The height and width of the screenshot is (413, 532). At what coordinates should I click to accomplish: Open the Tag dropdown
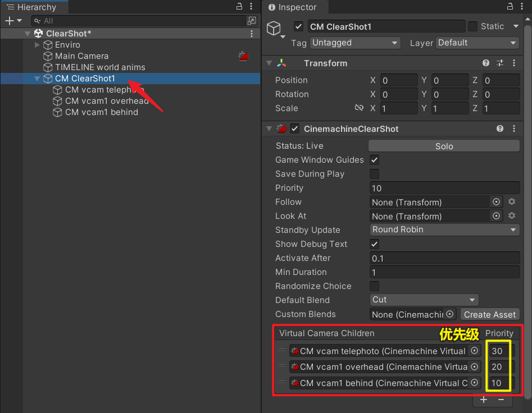354,43
